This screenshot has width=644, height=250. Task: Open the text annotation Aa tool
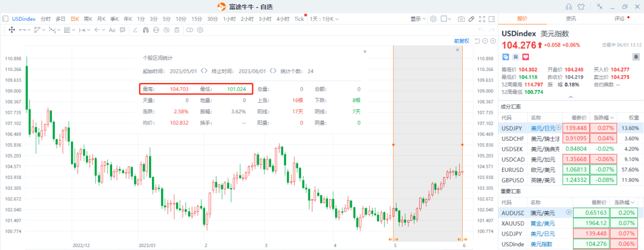coord(112,29)
